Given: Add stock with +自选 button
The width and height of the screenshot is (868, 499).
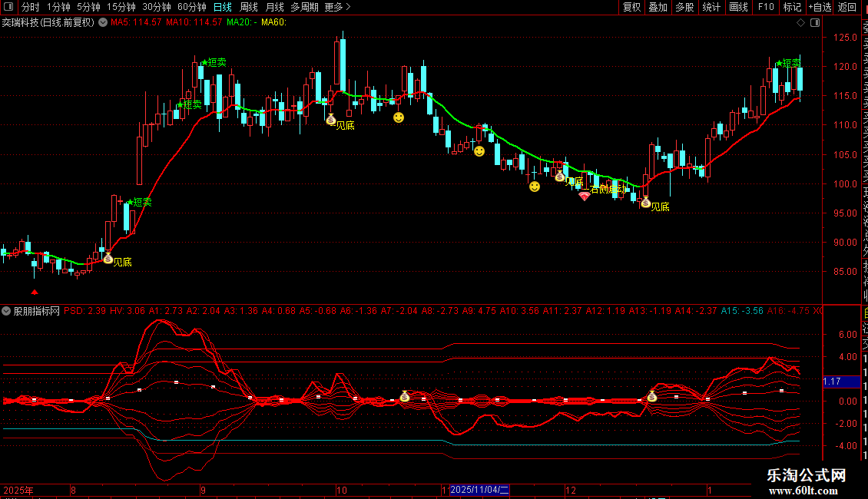Looking at the screenshot, I should [820, 7].
